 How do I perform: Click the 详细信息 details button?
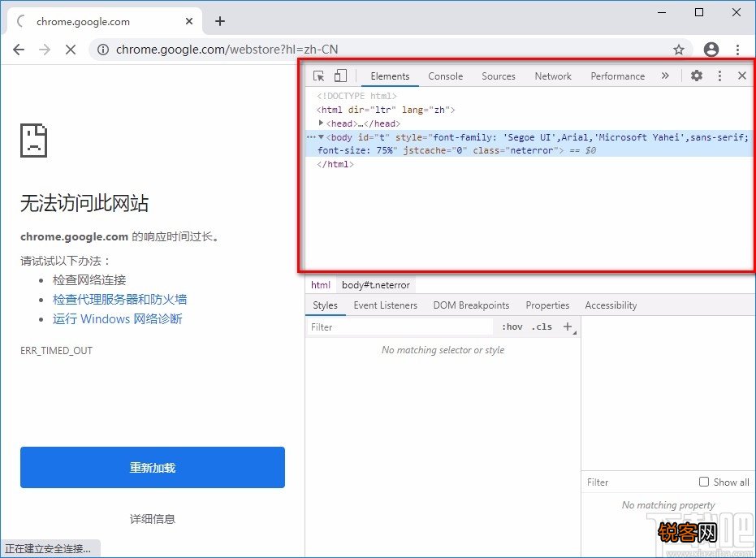click(x=153, y=519)
